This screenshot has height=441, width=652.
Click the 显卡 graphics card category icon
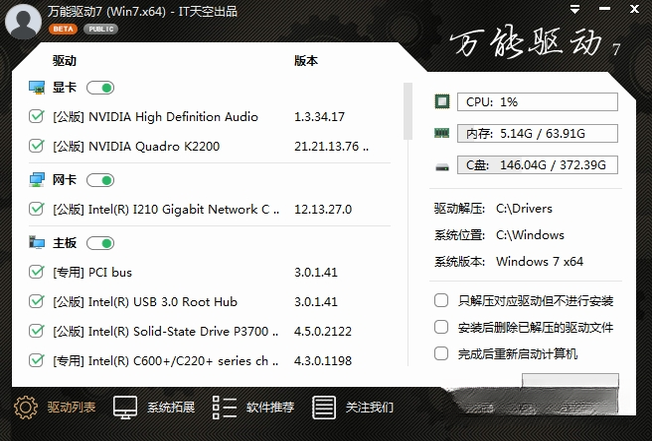pos(37,88)
